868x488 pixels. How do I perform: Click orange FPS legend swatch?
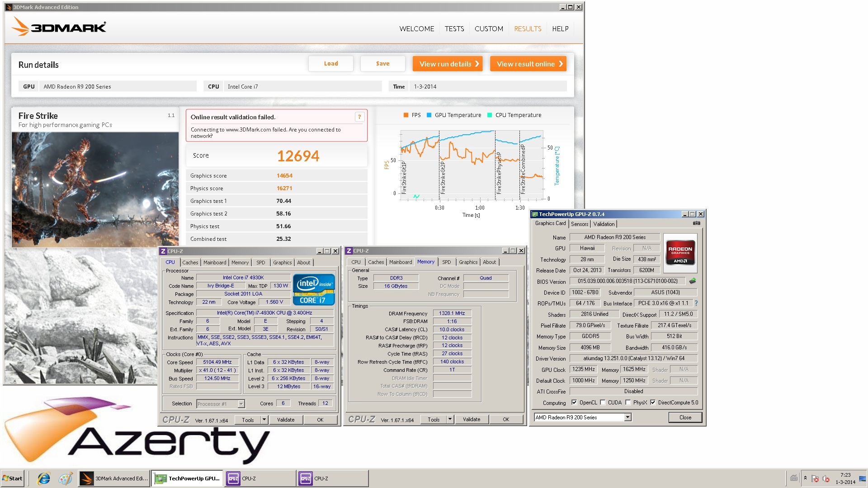406,115
